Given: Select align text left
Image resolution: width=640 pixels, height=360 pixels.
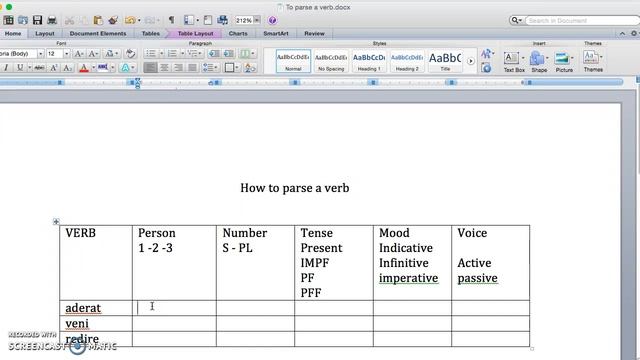Looking at the screenshot, I should tap(150, 67).
